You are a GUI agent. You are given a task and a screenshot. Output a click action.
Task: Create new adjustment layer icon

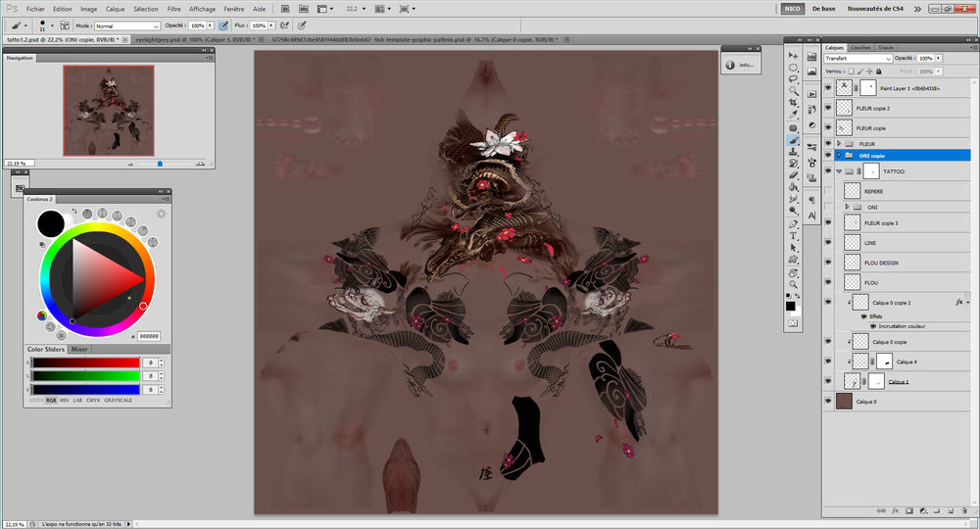[x=923, y=511]
